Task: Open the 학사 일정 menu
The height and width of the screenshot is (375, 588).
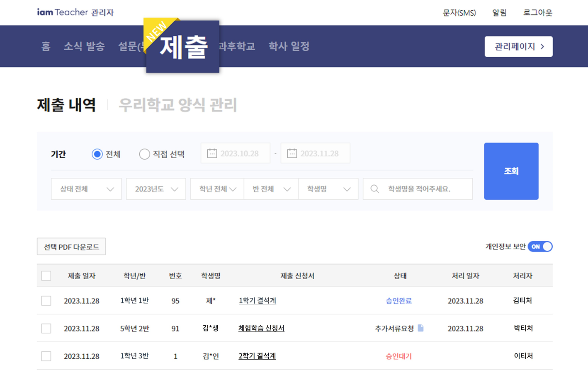Action: point(289,46)
